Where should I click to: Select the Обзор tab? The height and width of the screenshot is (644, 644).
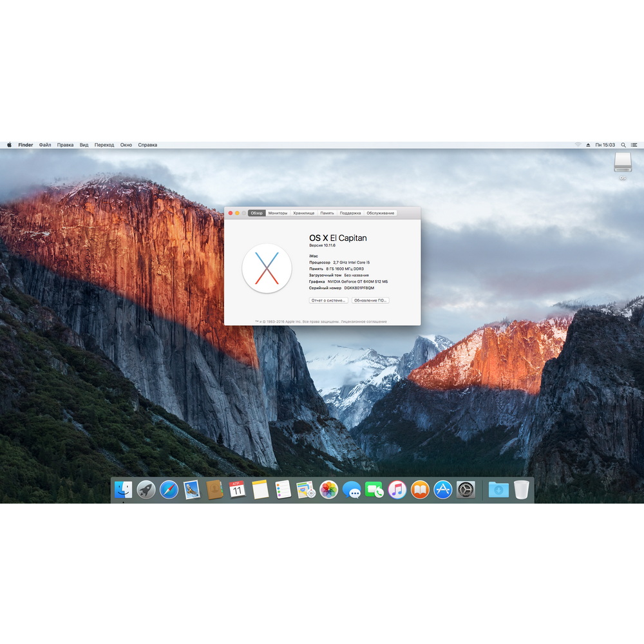[257, 213]
